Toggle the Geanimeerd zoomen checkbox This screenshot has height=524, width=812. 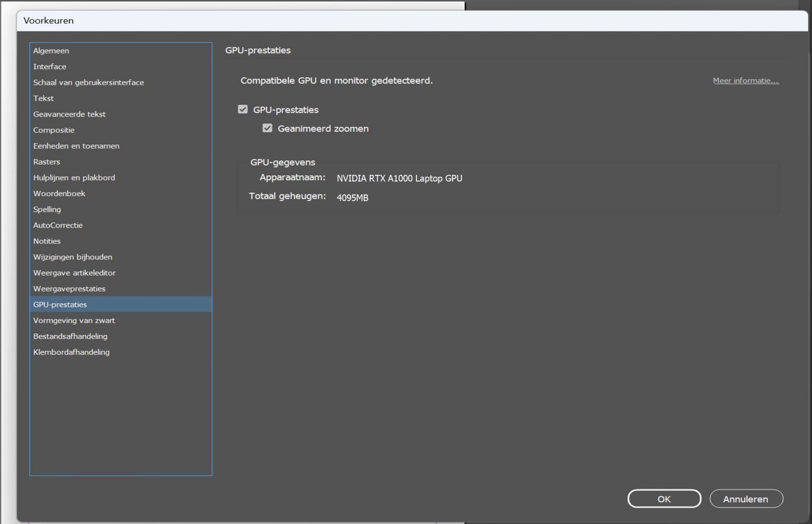(x=267, y=128)
